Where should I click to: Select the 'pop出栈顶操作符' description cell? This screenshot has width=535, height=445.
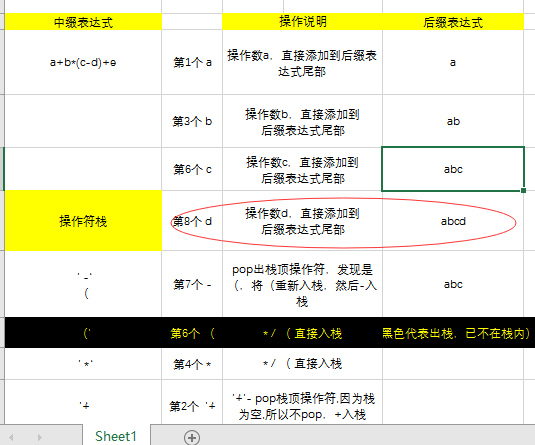(x=302, y=284)
